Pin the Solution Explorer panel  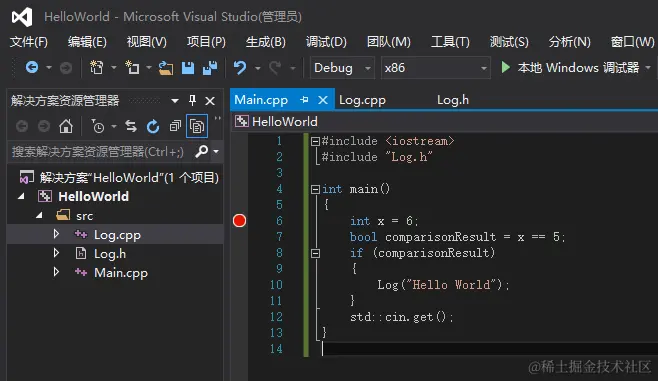tap(192, 100)
